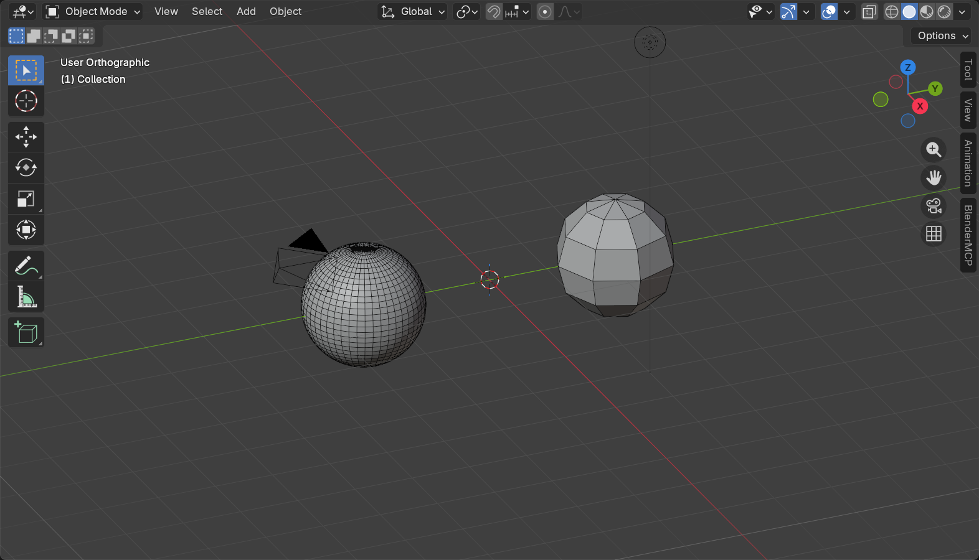Toggle proportional editing
The height and width of the screenshot is (560, 979).
(x=545, y=11)
